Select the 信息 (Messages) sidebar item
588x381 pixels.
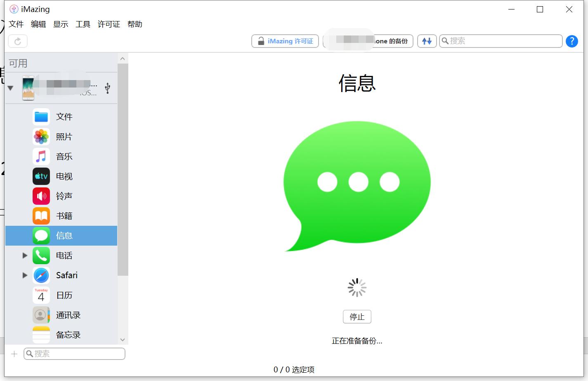click(x=64, y=236)
